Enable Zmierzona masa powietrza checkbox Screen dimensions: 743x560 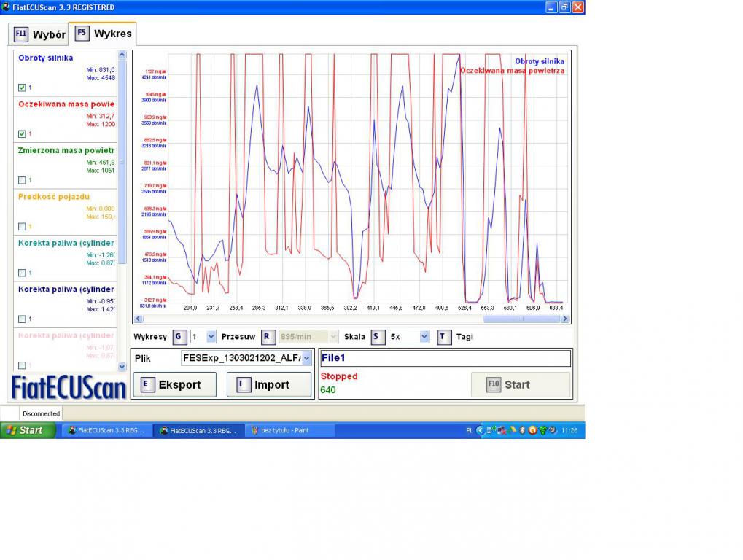tap(22, 180)
